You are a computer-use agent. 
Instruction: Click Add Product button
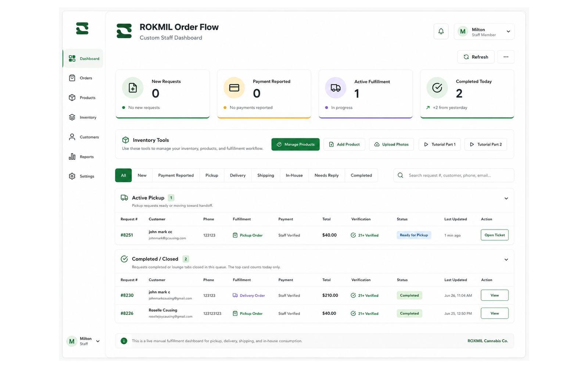pyautogui.click(x=344, y=144)
